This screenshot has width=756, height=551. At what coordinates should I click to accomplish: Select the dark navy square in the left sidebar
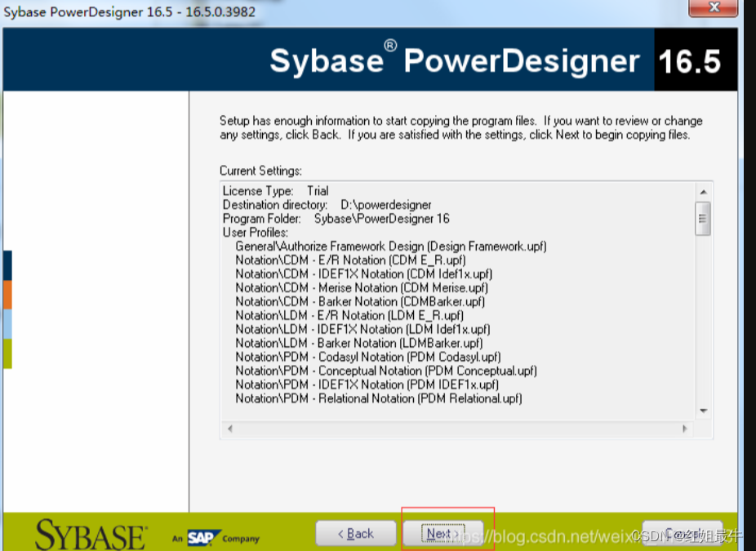(8, 264)
